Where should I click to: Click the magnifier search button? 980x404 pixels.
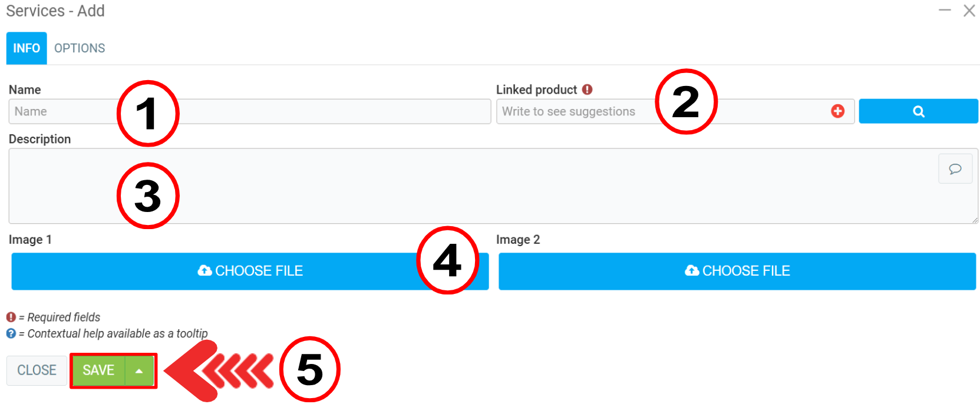918,111
